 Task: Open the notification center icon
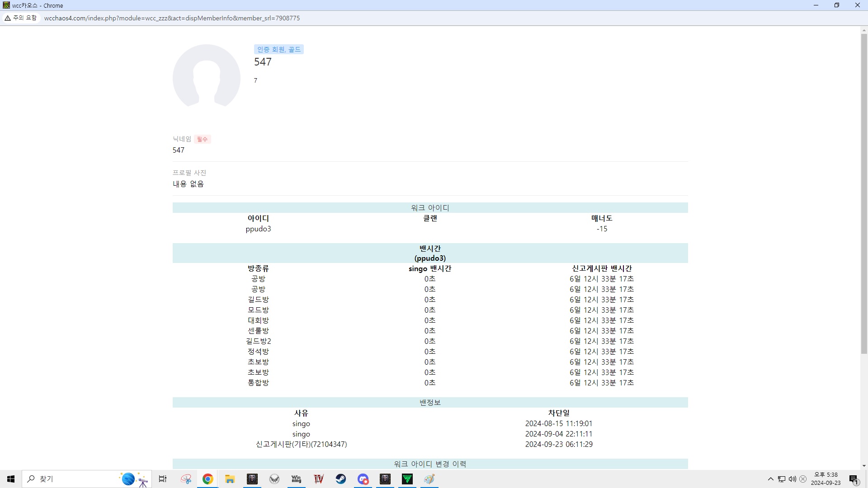point(854,479)
